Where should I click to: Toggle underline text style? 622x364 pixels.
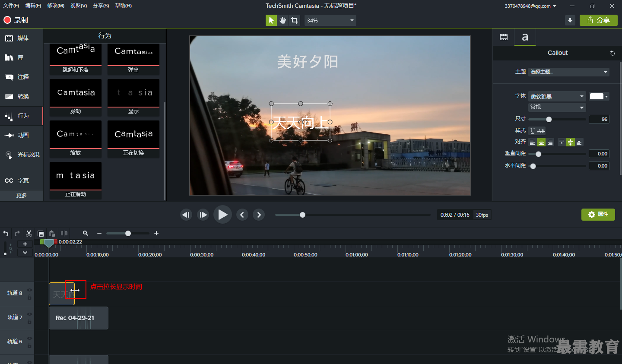tap(533, 131)
